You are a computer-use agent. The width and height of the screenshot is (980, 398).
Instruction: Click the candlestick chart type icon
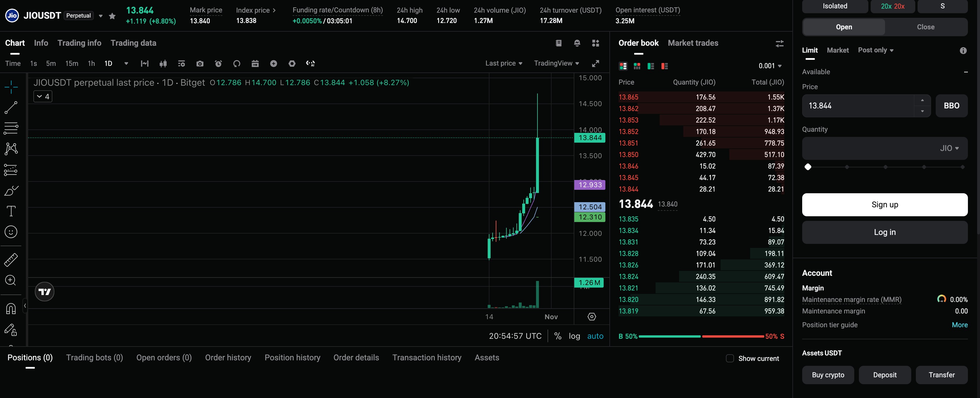(x=163, y=64)
